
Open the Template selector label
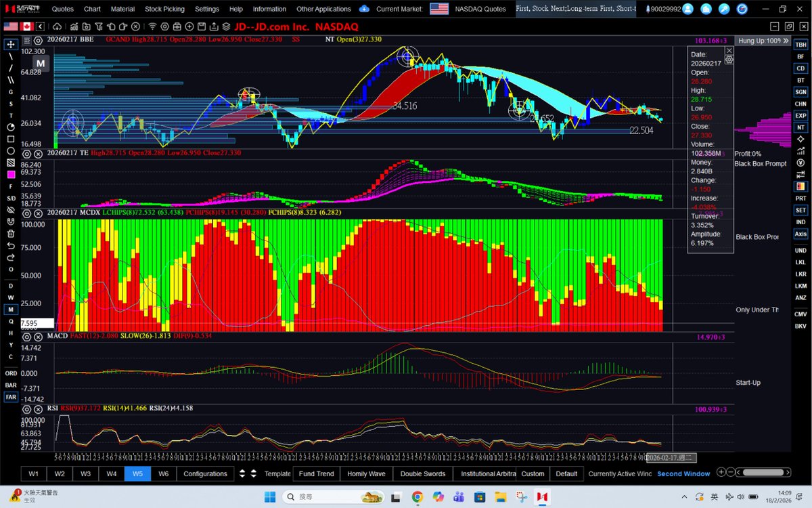(x=277, y=473)
